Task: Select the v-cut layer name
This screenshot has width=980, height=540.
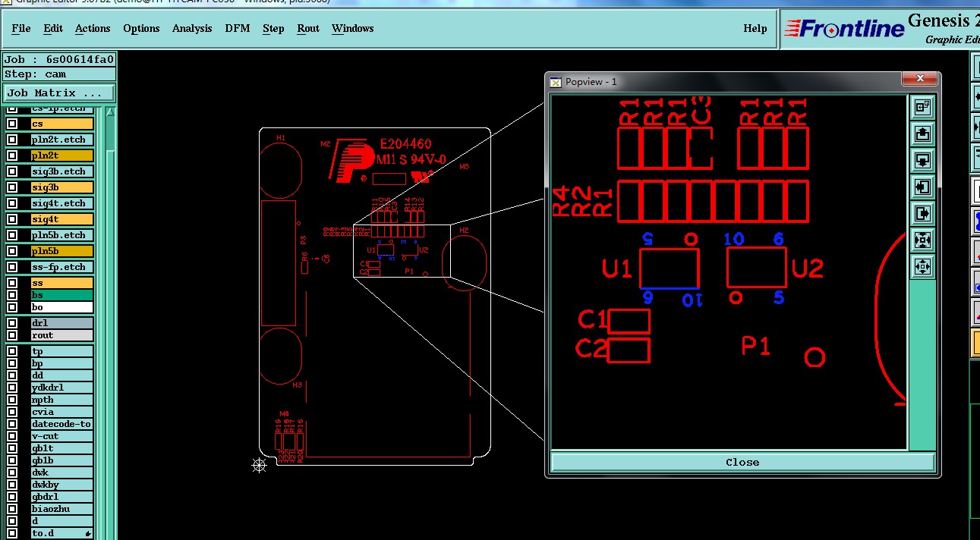Action: (61, 436)
